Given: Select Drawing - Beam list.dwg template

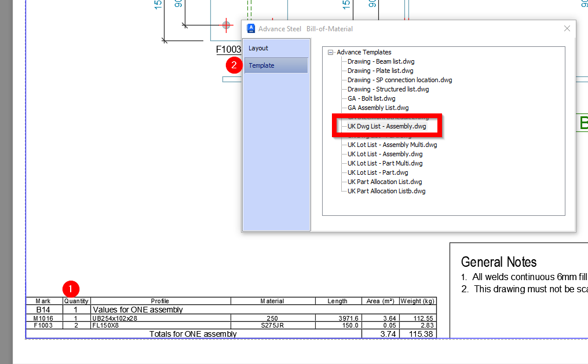Looking at the screenshot, I should (381, 61).
